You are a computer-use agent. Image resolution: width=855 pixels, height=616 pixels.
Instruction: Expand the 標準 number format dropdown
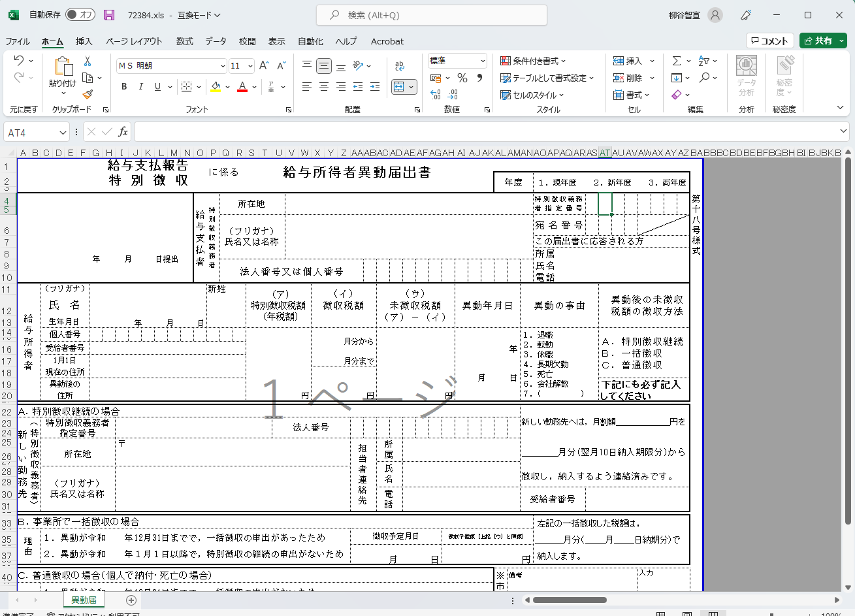[x=483, y=61]
